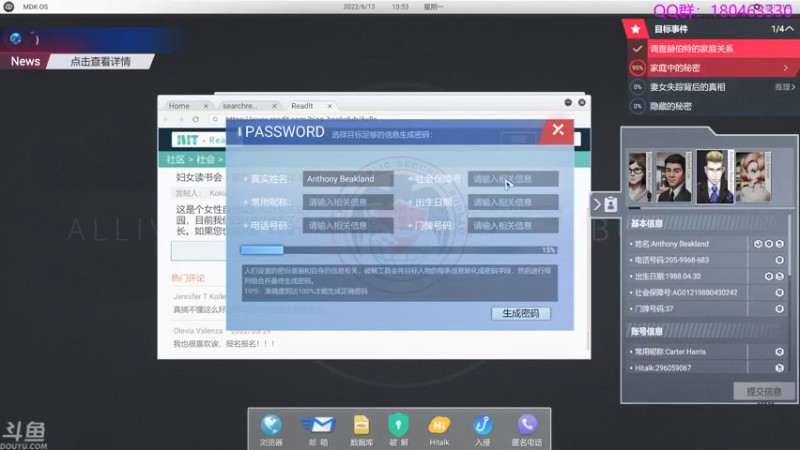Expand the 家庭中的秘密 objective arrow
The height and width of the screenshot is (450, 800).
pos(786,68)
